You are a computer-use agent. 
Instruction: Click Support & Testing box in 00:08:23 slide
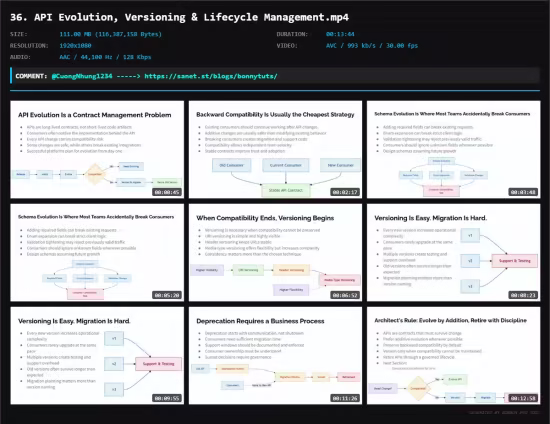point(515,261)
